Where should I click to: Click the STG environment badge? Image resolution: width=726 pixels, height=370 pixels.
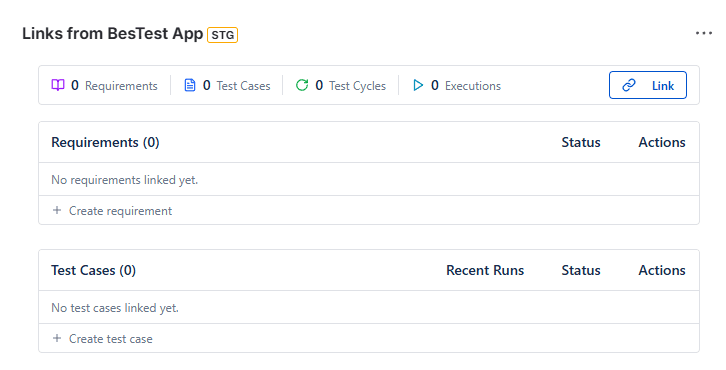pos(223,35)
